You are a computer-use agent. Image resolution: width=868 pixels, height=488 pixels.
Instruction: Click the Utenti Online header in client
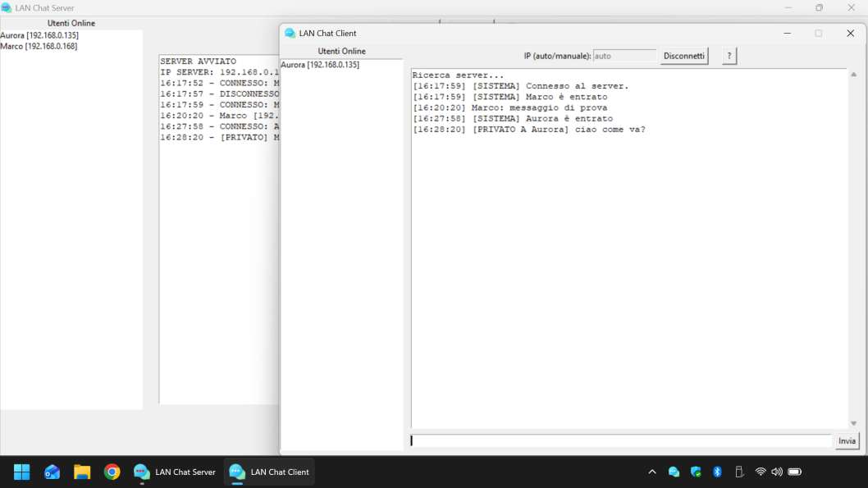click(341, 51)
